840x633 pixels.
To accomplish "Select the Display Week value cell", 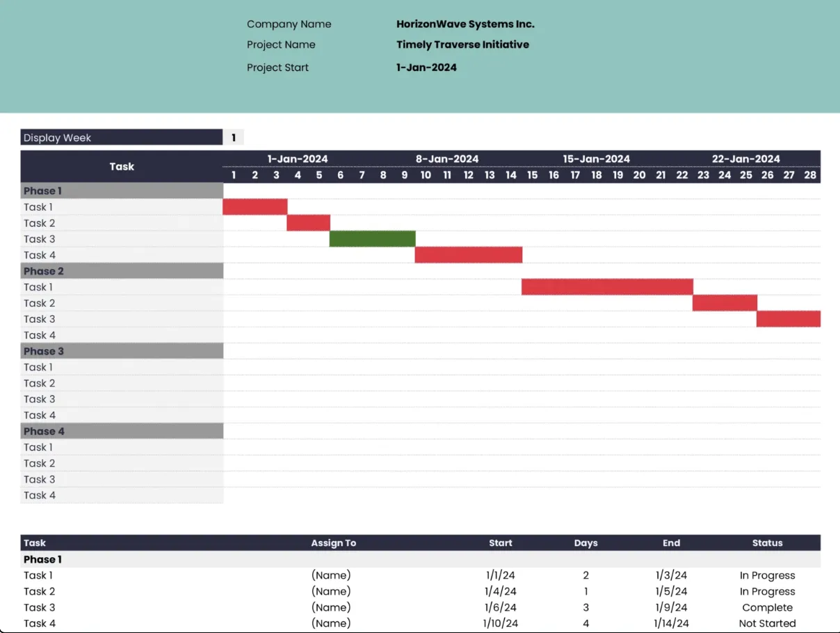I will (234, 138).
